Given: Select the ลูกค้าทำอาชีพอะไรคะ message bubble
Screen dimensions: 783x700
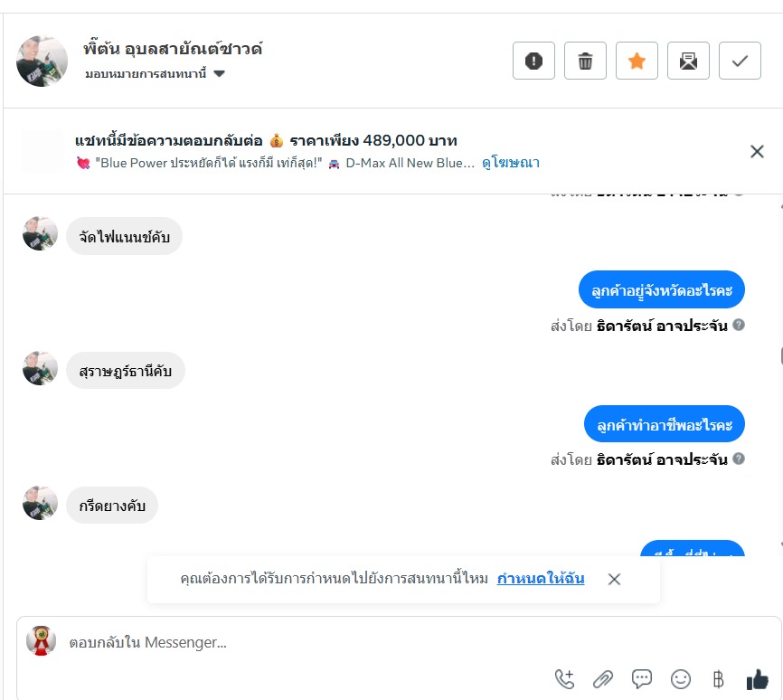Looking at the screenshot, I should (x=665, y=424).
